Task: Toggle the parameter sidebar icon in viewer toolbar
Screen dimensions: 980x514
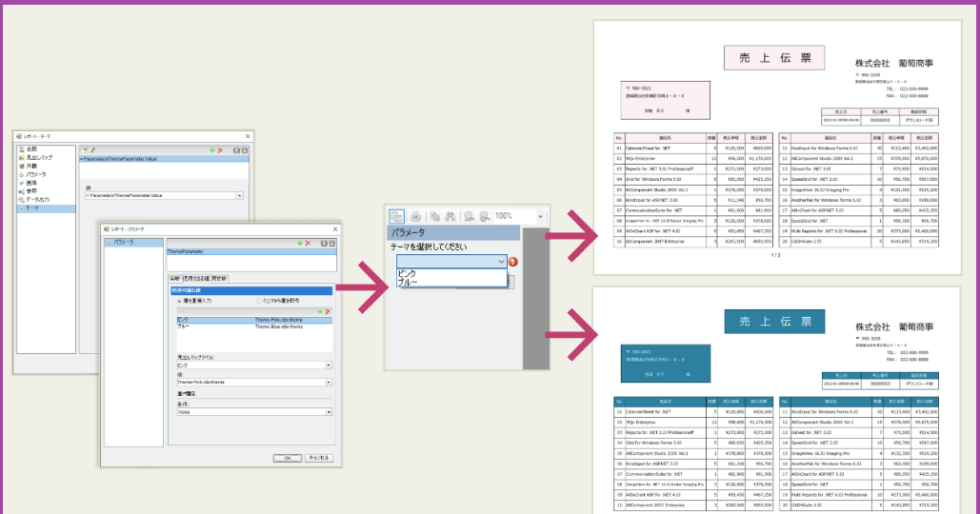Action: click(x=397, y=217)
